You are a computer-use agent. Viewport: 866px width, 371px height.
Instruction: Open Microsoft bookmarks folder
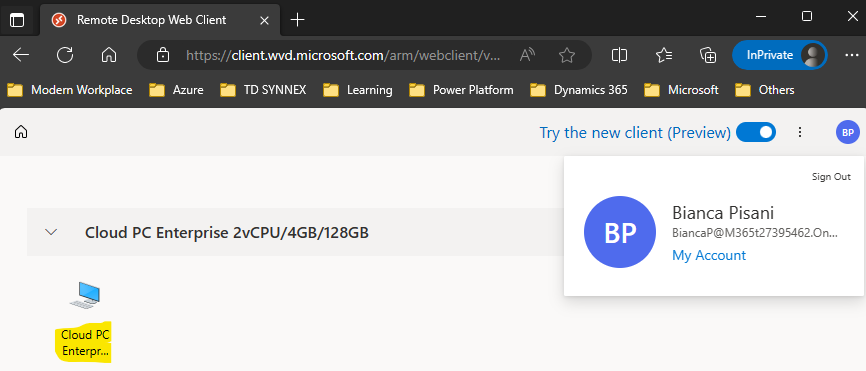point(681,89)
